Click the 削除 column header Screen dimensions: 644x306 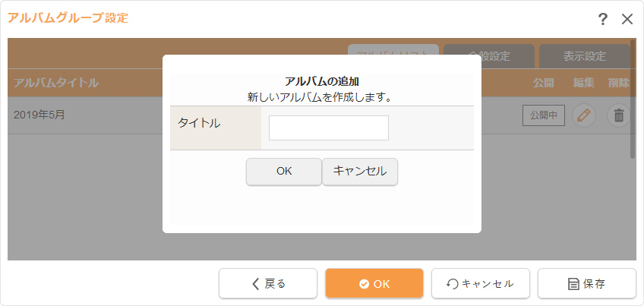pyautogui.click(x=619, y=83)
